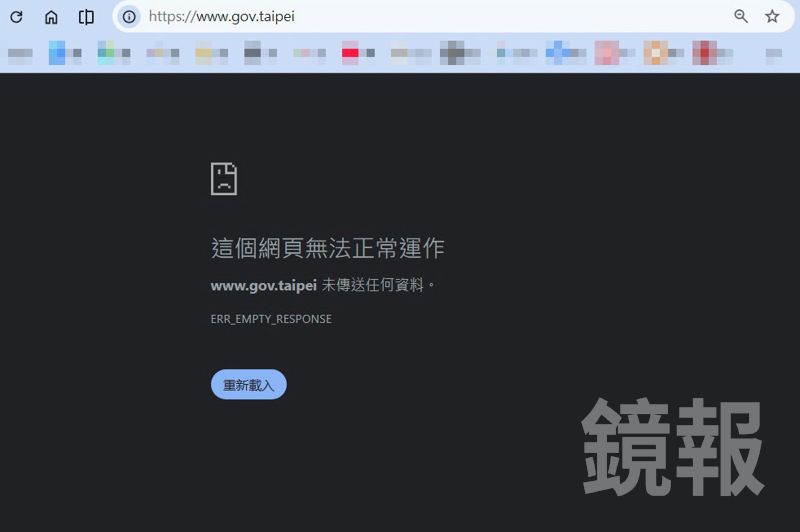Click the sad page error icon
800x532 pixels.
click(x=224, y=179)
